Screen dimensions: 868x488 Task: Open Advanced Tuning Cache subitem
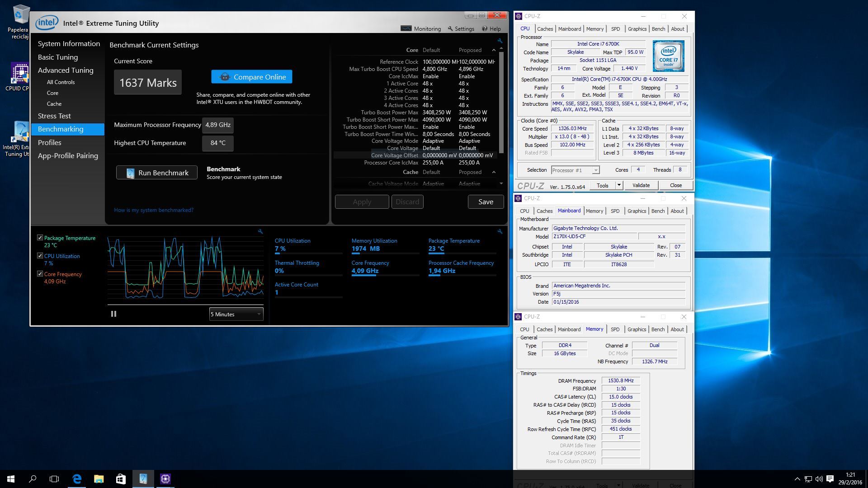tap(54, 103)
